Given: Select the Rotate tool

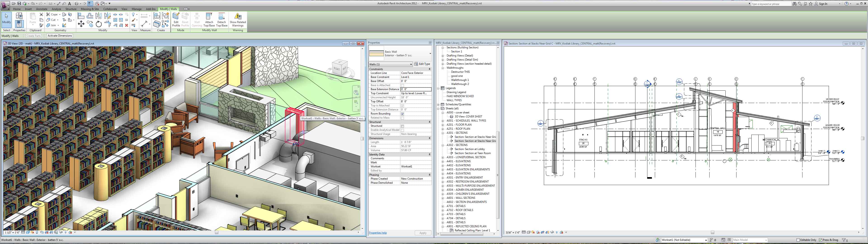Looking at the screenshot, I should pyautogui.click(x=99, y=23).
